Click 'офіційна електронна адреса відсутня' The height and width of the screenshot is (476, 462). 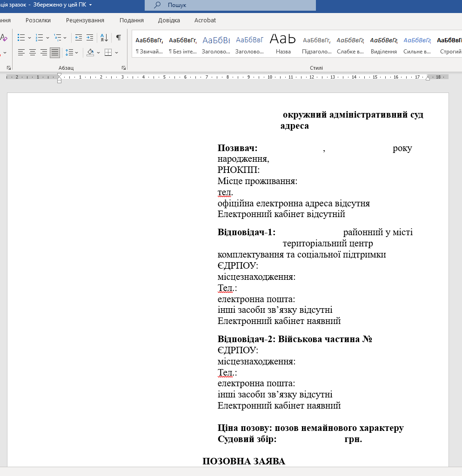pos(294,204)
